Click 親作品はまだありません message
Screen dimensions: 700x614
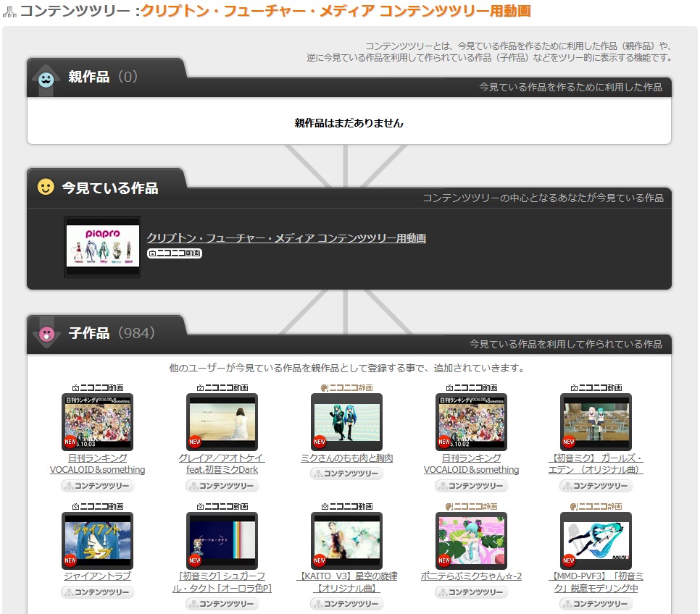[349, 123]
